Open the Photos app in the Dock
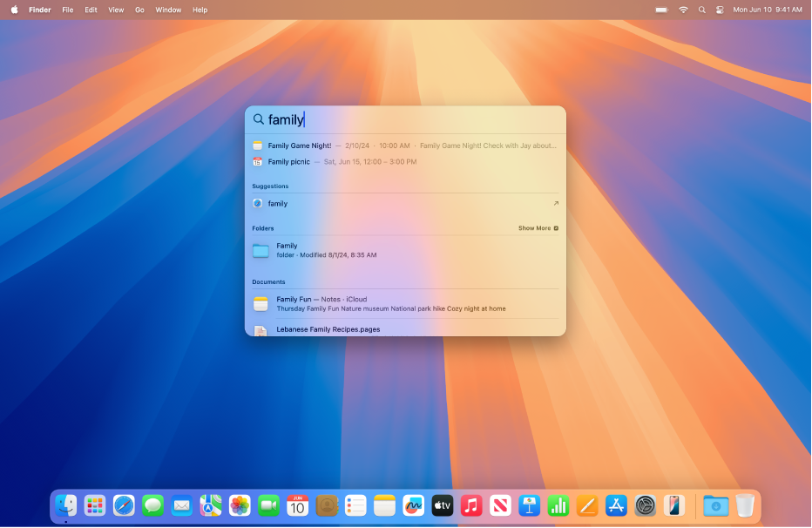Screen dimensions: 812x528 point(239,505)
